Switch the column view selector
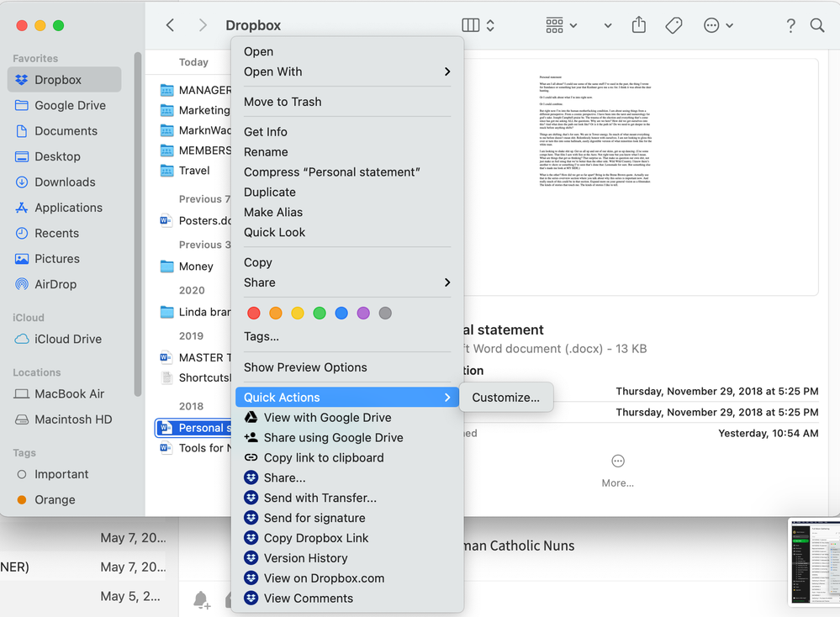 pyautogui.click(x=478, y=25)
